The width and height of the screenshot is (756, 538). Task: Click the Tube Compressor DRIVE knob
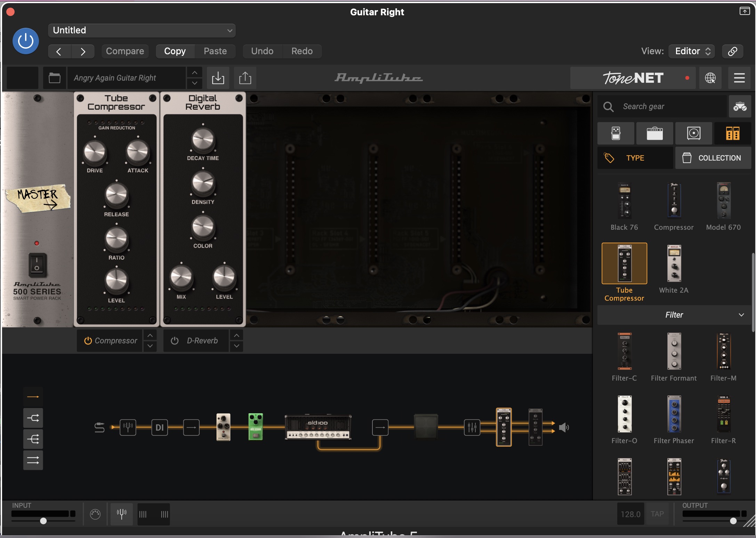[95, 153]
